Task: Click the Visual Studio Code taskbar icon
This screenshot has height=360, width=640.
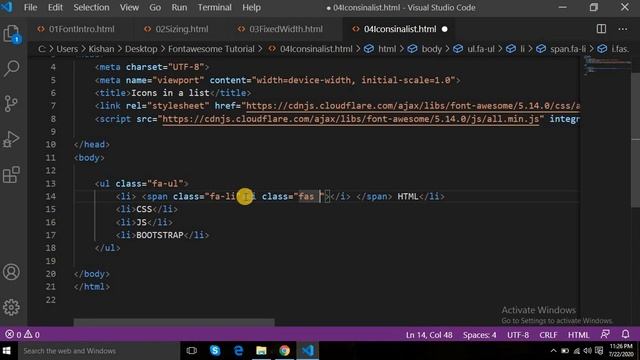Action: point(308,351)
